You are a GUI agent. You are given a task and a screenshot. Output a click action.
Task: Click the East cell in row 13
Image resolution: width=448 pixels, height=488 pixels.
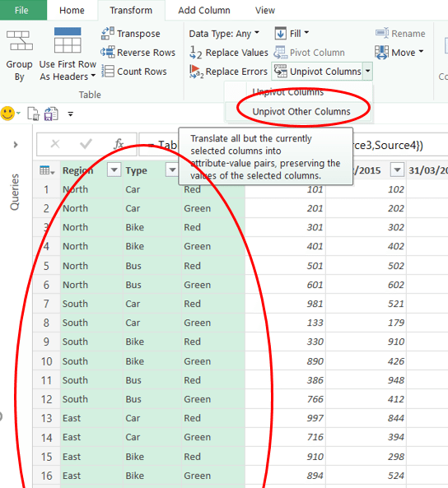[91, 418]
